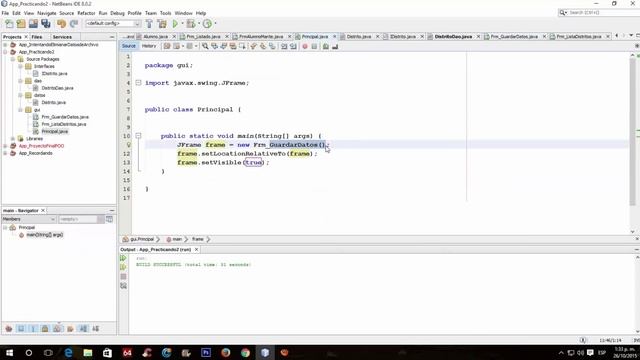Click the Debug Project toolbar icon
This screenshot has height=360, width=640.
(x=190, y=24)
